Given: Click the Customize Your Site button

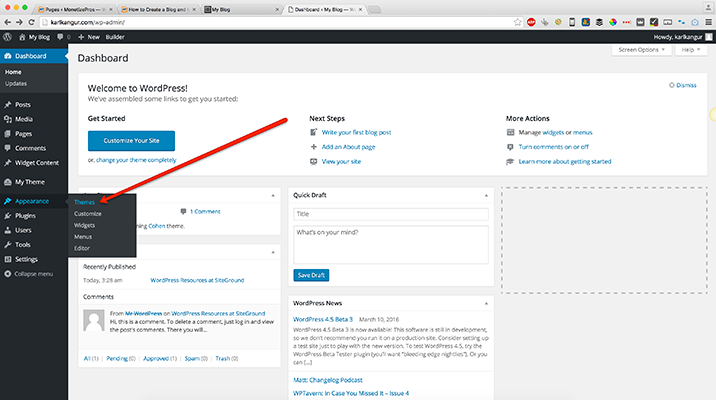Looking at the screenshot, I should pyautogui.click(x=131, y=140).
